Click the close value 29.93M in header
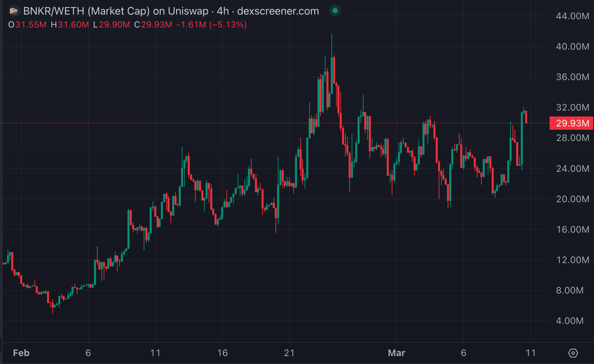The image size is (594, 364). [157, 25]
